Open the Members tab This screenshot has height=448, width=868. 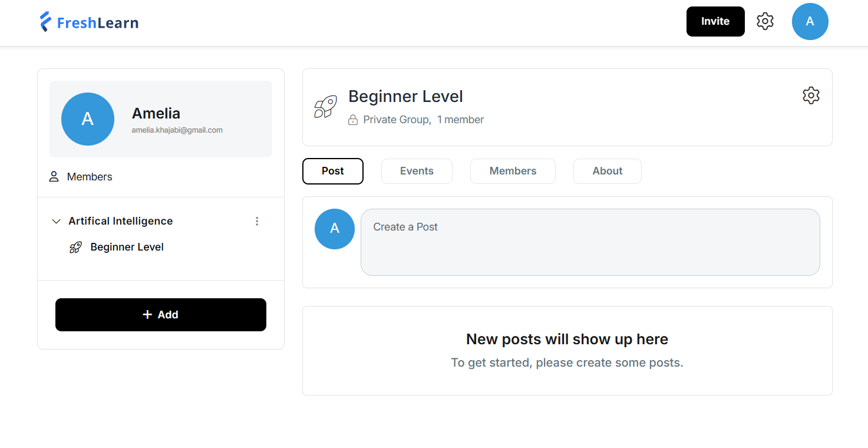coord(512,171)
